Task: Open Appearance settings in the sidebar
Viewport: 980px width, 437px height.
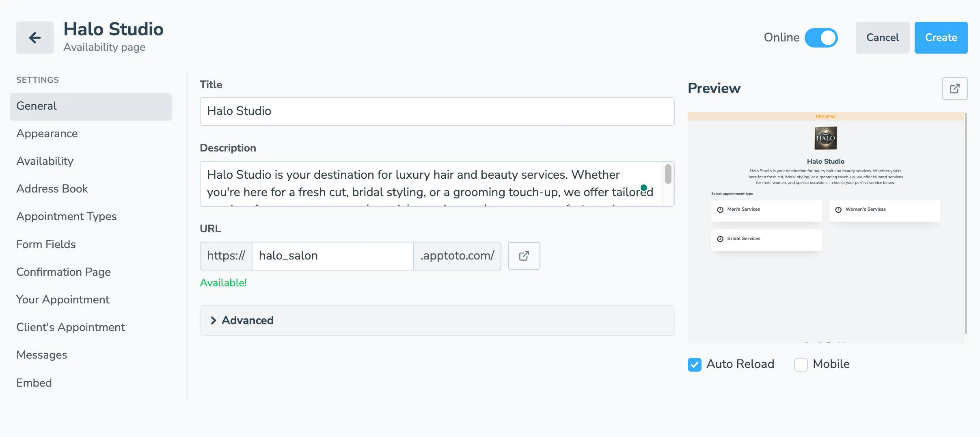Action: point(47,133)
